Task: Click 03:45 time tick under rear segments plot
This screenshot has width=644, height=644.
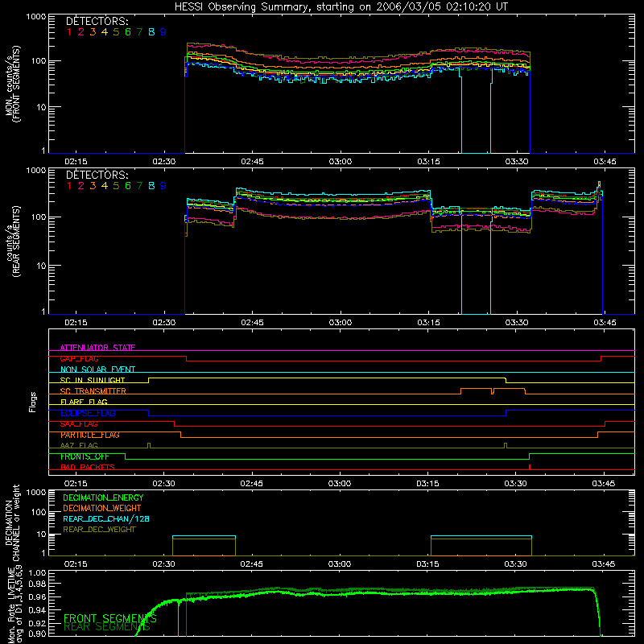Action: (x=605, y=323)
